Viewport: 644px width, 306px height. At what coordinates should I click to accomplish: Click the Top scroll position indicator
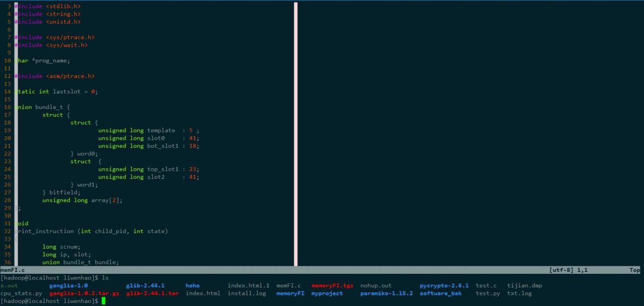tap(635, 270)
